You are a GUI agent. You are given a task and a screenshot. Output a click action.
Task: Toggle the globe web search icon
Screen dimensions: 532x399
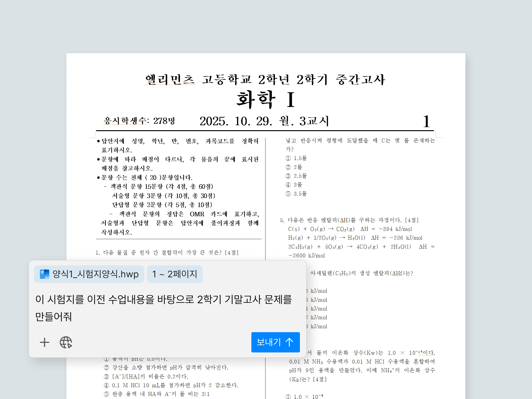tap(66, 342)
